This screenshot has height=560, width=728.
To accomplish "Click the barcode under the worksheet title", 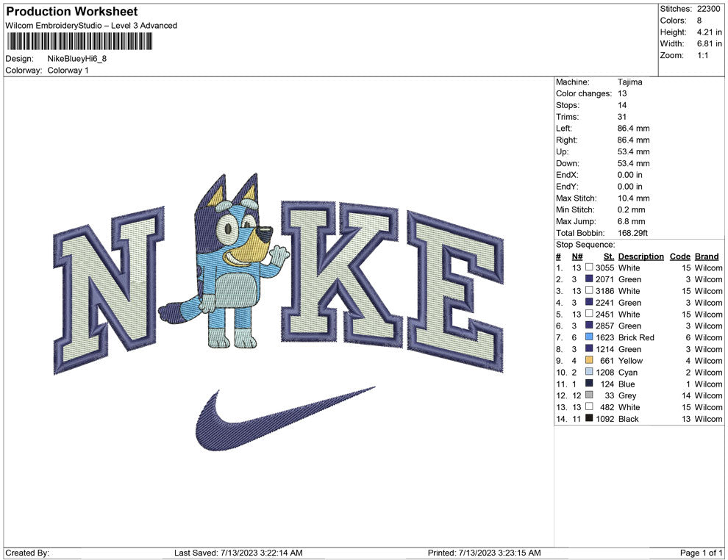I will [x=79, y=42].
